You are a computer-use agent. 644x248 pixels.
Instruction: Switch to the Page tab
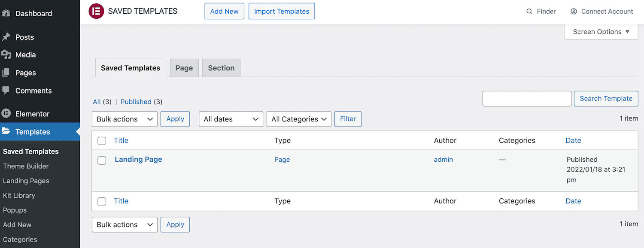click(184, 68)
